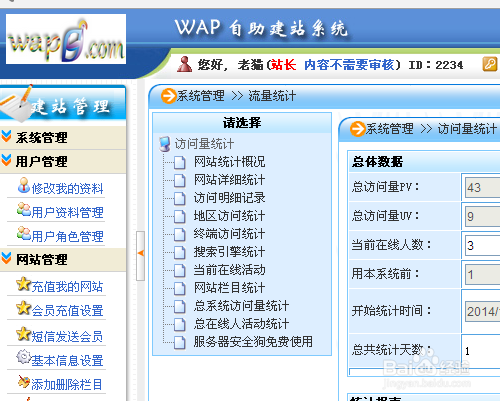Open 修改我的资料 link
The image size is (500, 401).
(x=67, y=189)
